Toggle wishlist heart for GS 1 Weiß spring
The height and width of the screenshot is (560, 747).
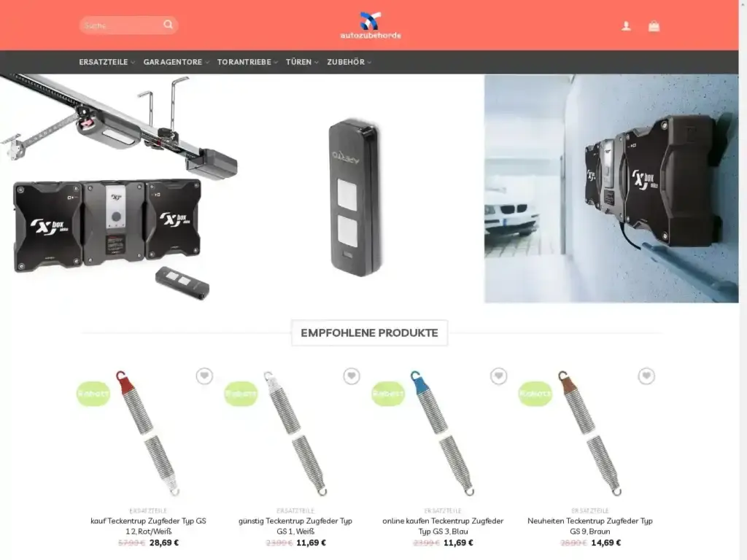point(352,376)
